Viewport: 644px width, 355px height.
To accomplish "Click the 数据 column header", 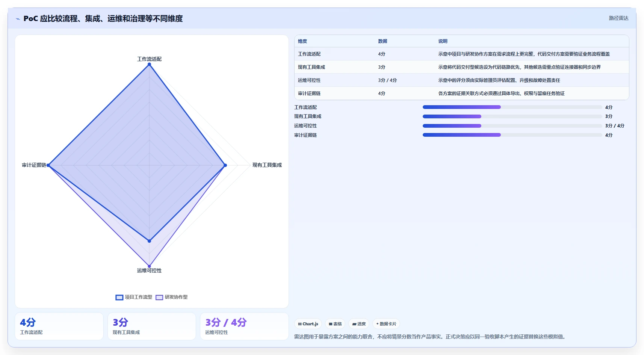I will (382, 41).
